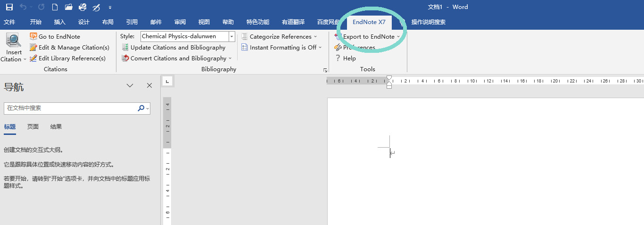Switch to the 设计 tab
The height and width of the screenshot is (225, 644).
coord(84,22)
